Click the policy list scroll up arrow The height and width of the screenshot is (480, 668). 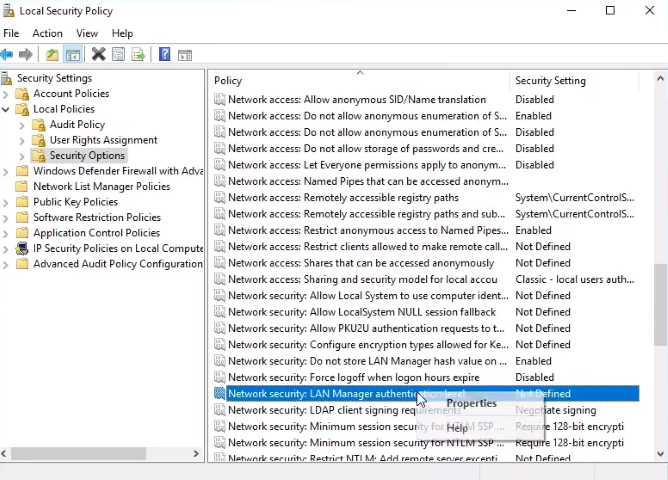[x=660, y=78]
